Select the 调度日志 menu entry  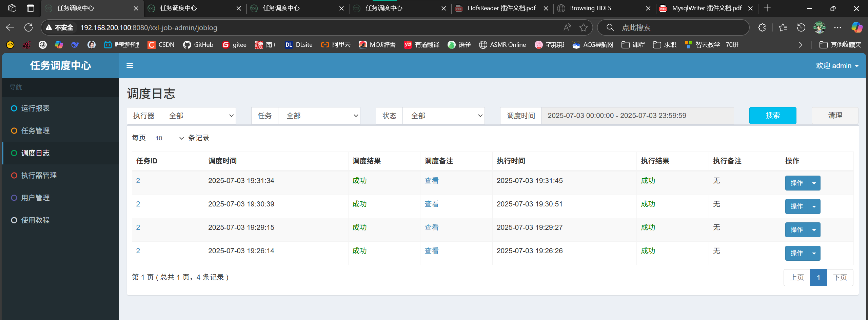pyautogui.click(x=36, y=153)
